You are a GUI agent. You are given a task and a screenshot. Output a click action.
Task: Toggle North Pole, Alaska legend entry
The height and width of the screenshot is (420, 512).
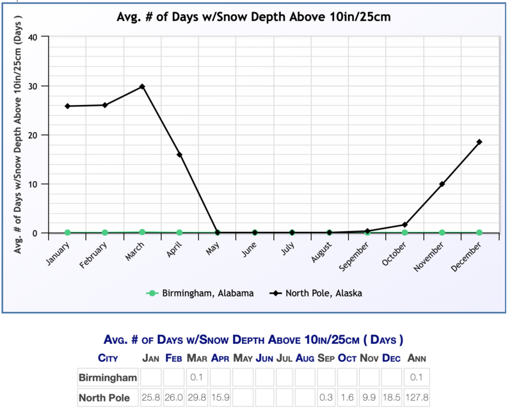[x=316, y=293]
